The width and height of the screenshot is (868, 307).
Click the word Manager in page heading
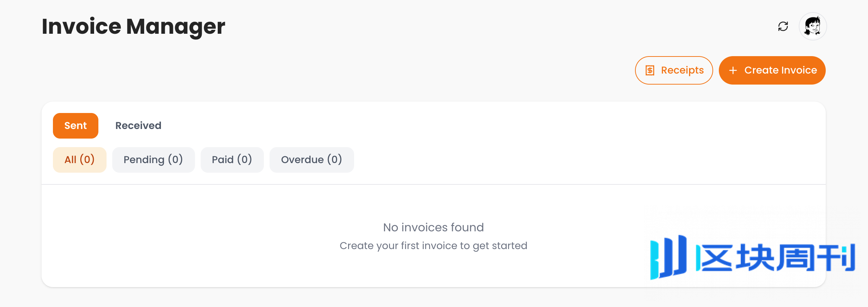tap(175, 27)
